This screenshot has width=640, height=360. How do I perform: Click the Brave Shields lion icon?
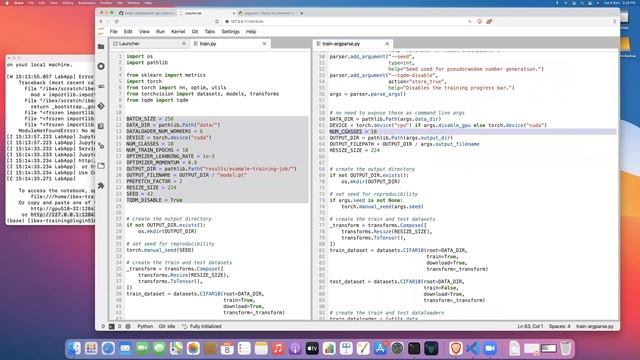tap(480, 21)
